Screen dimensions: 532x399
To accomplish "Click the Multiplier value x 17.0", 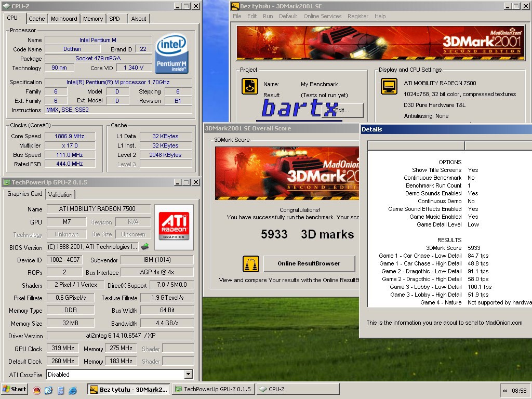I will pos(70,145).
